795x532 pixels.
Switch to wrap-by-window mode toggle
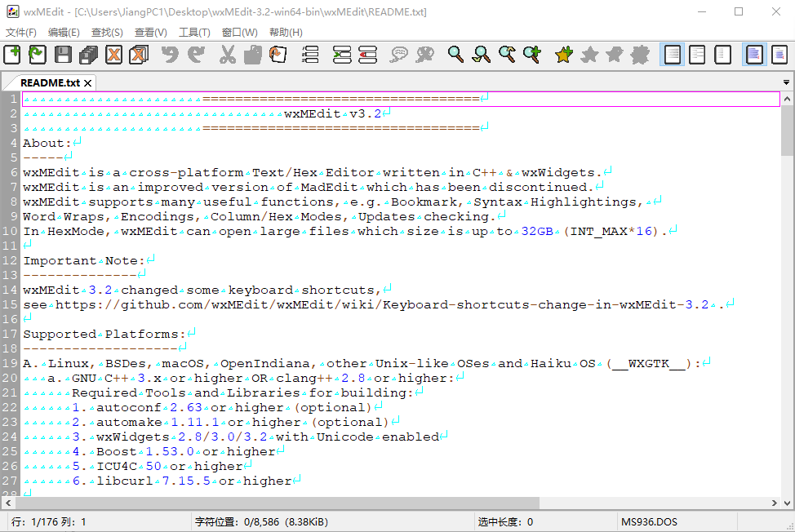697,54
